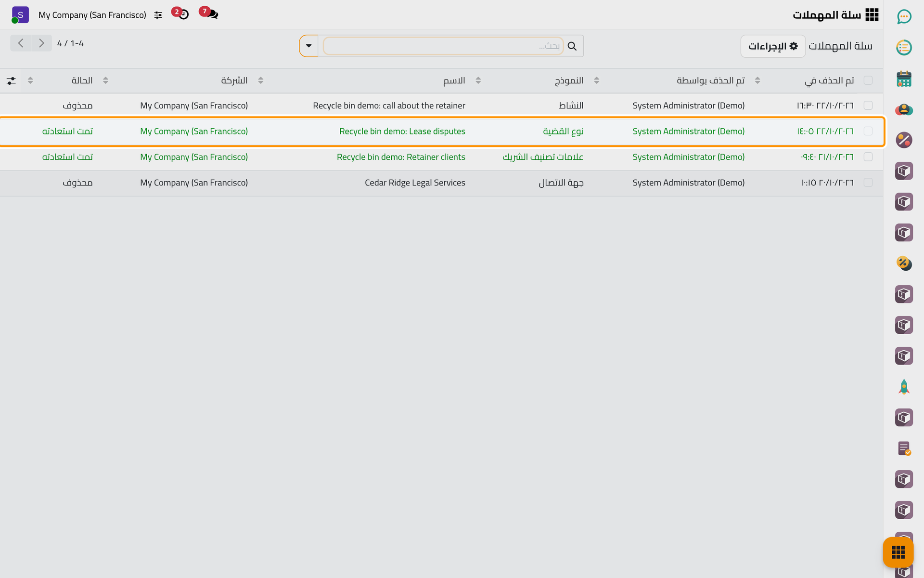Click 'Recycle bin demo: call about the retainer'
This screenshot has width=924, height=578.
pyautogui.click(x=389, y=105)
